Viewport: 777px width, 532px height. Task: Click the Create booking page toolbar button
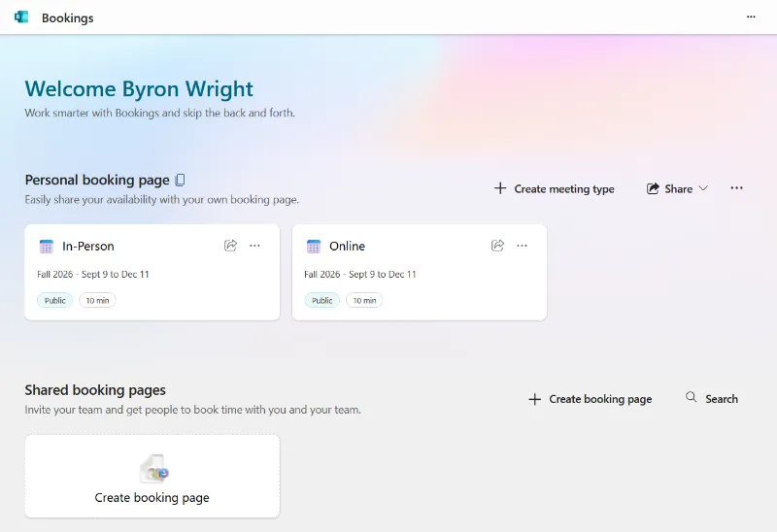coord(590,399)
